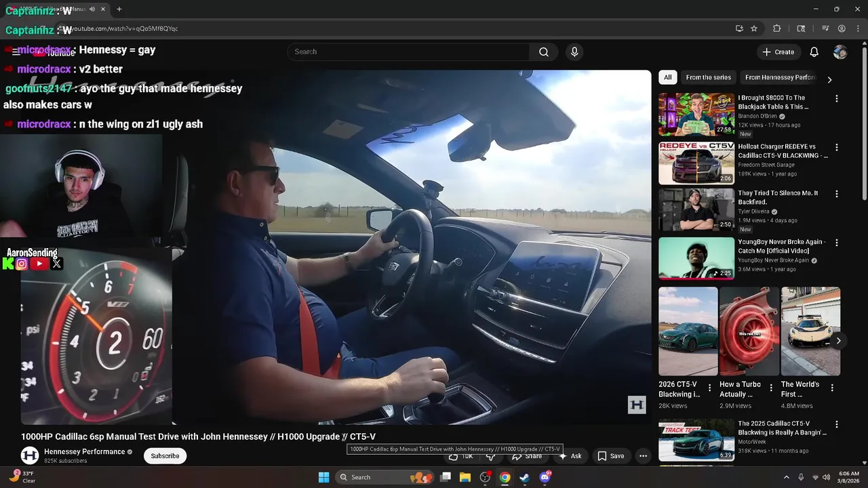
Task: Open options for The World's First short
Action: (832, 388)
